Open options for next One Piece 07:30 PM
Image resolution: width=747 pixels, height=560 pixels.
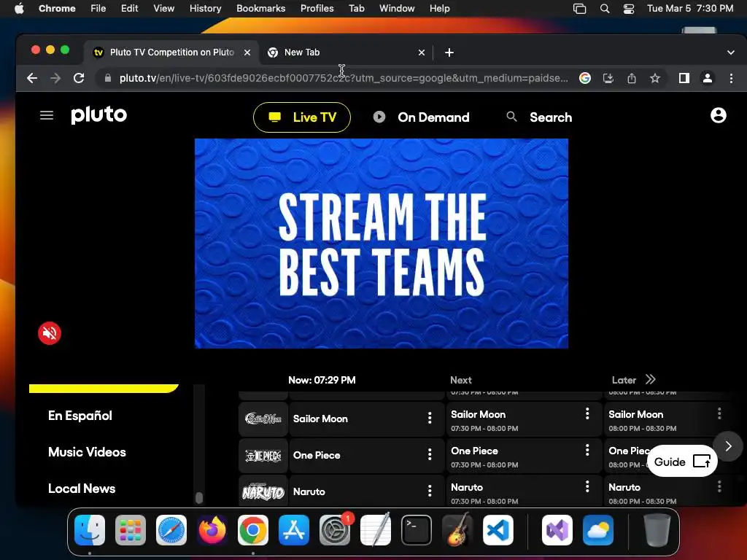point(587,450)
